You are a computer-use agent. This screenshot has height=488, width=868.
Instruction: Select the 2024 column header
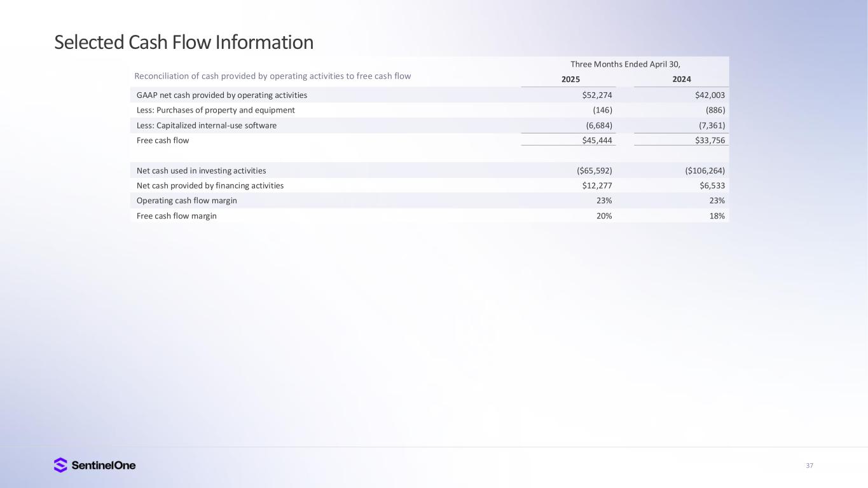(682, 79)
